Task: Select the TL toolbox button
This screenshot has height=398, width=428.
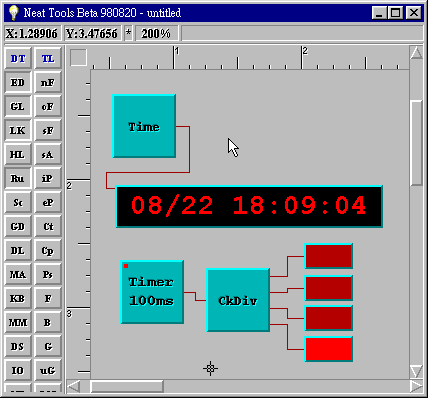Action: 48,59
